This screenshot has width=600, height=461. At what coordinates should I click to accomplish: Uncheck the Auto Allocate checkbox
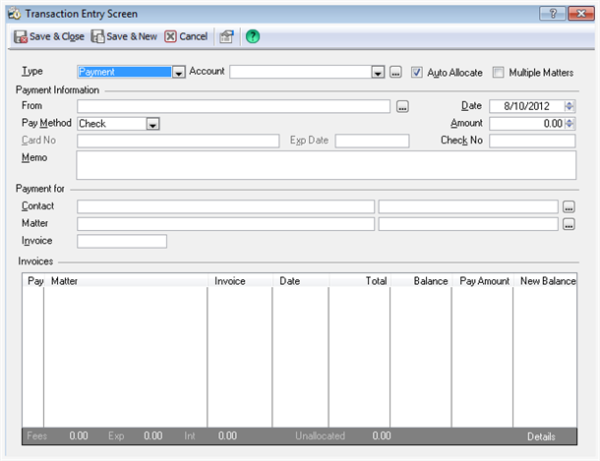pos(417,72)
